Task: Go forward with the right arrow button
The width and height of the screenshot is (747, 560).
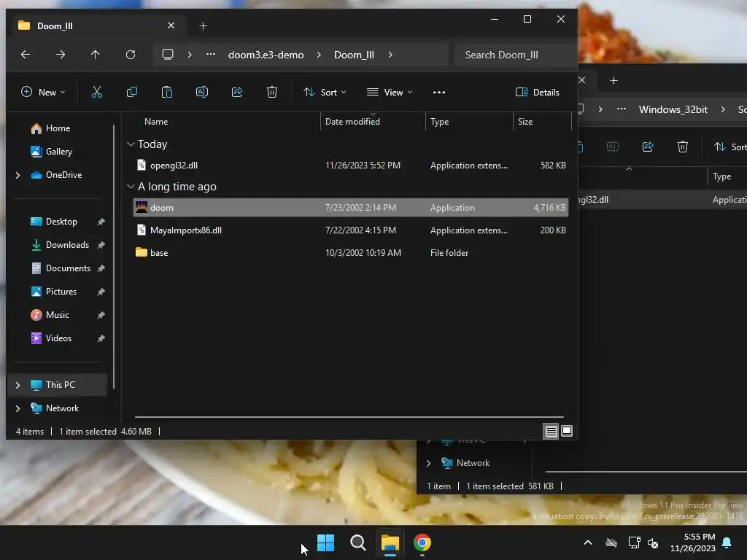Action: pyautogui.click(x=61, y=55)
